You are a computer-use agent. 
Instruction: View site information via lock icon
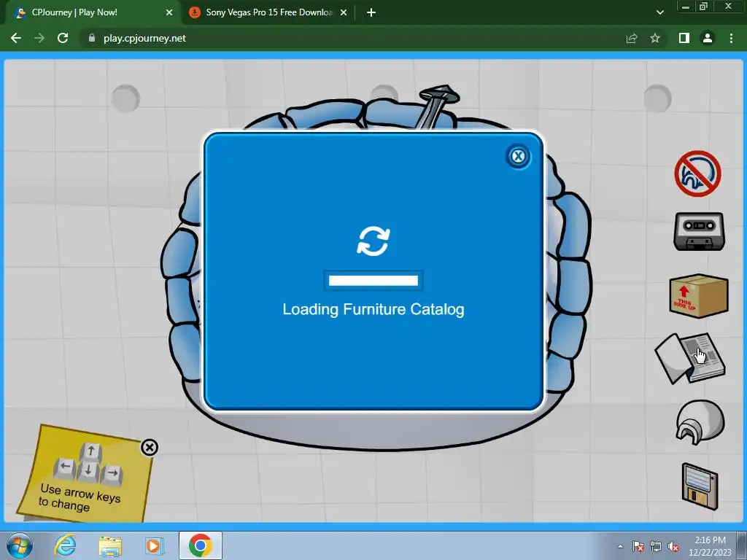click(92, 38)
